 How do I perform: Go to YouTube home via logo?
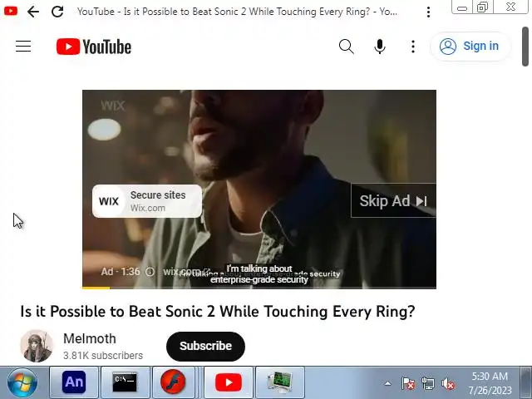tap(94, 47)
